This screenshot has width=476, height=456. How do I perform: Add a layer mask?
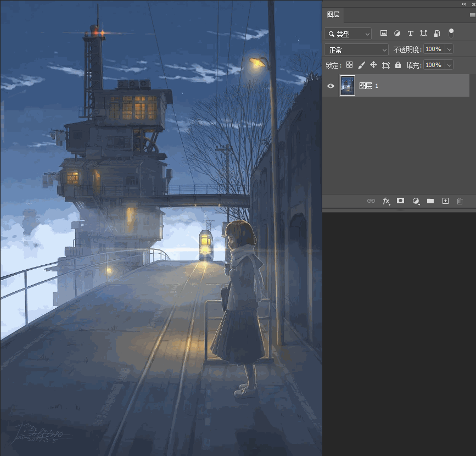point(400,201)
